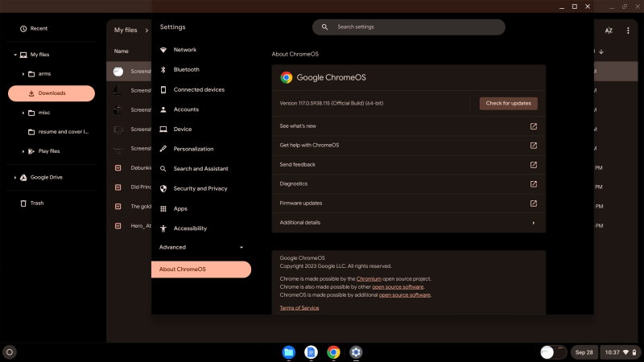Expand Google Drive in Files sidebar

click(15, 178)
